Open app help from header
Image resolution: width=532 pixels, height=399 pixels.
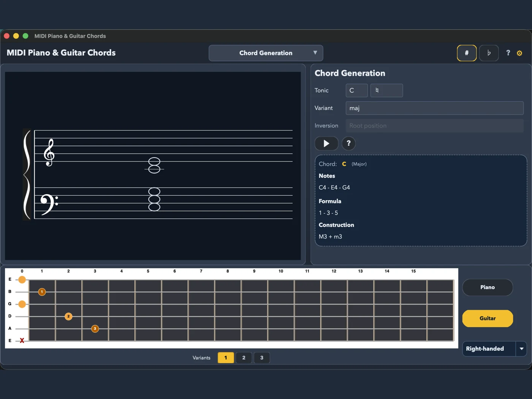click(508, 53)
